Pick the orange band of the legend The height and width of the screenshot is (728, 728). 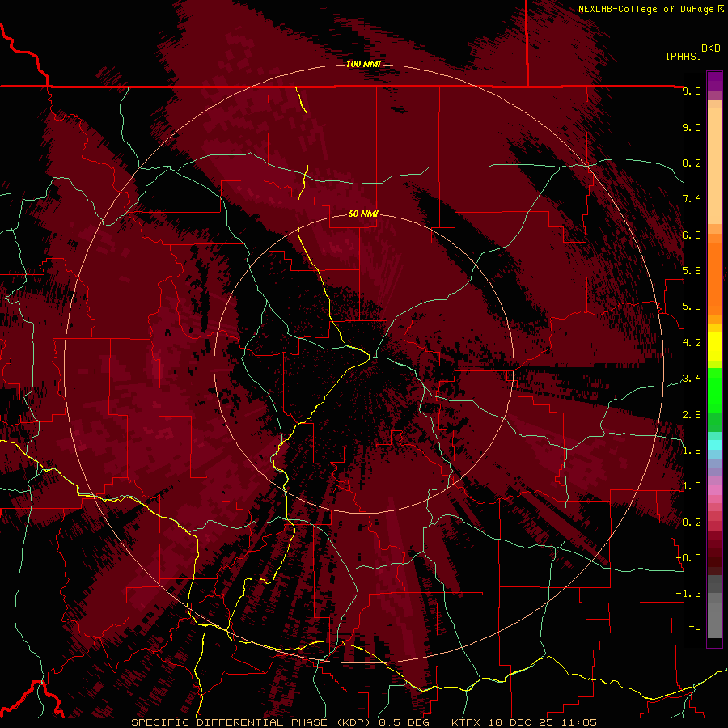(x=714, y=280)
